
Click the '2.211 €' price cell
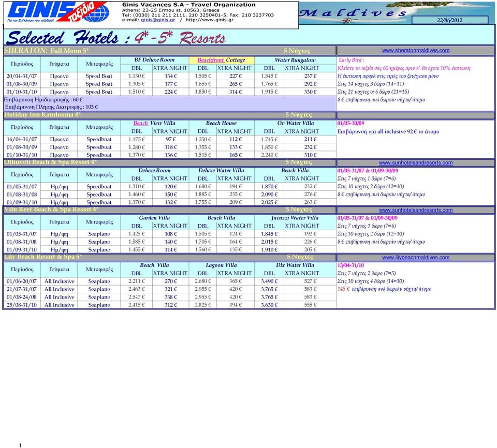(136, 281)
